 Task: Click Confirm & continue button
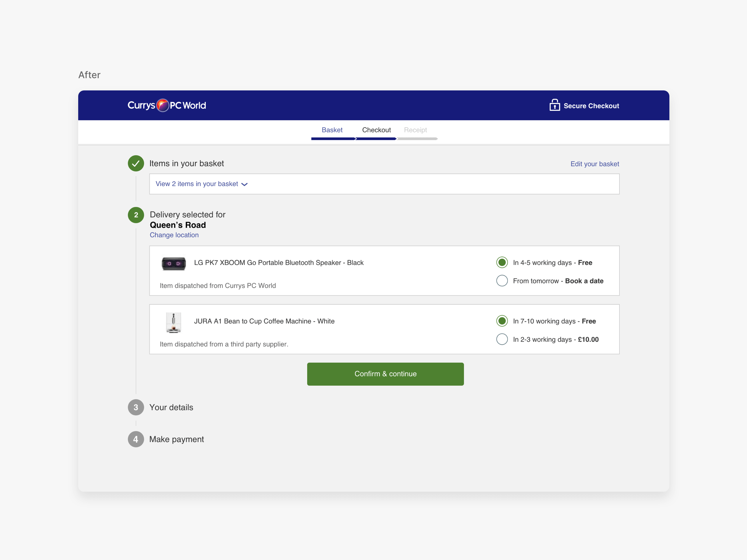[x=385, y=374]
